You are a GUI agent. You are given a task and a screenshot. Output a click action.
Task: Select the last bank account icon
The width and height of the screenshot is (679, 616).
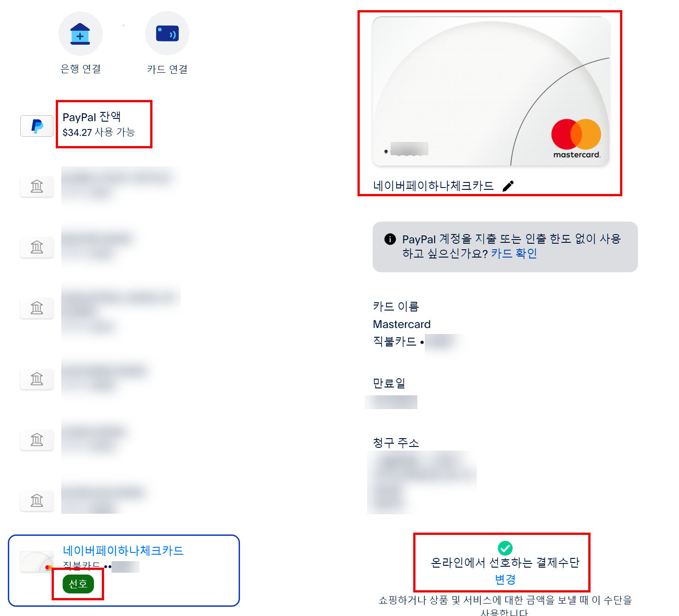click(37, 500)
